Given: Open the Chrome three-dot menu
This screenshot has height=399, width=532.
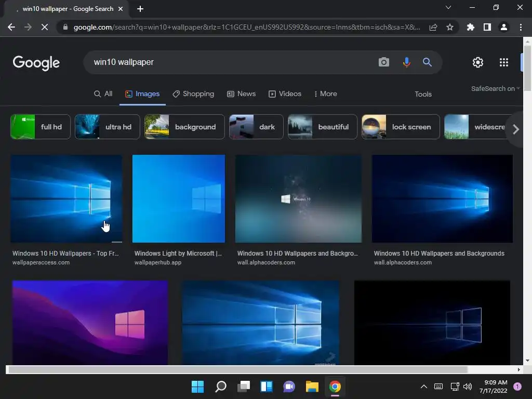Looking at the screenshot, I should coord(521,27).
